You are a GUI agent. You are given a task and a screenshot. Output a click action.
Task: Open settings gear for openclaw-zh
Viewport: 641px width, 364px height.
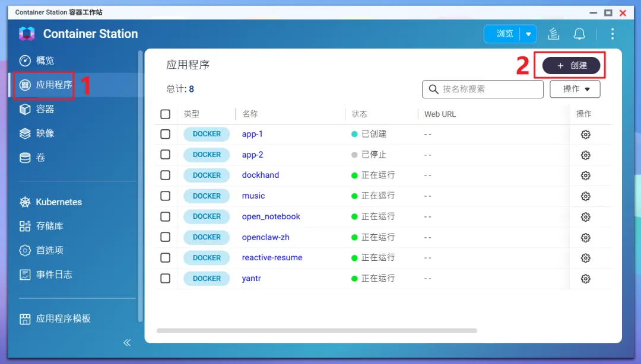(x=585, y=238)
